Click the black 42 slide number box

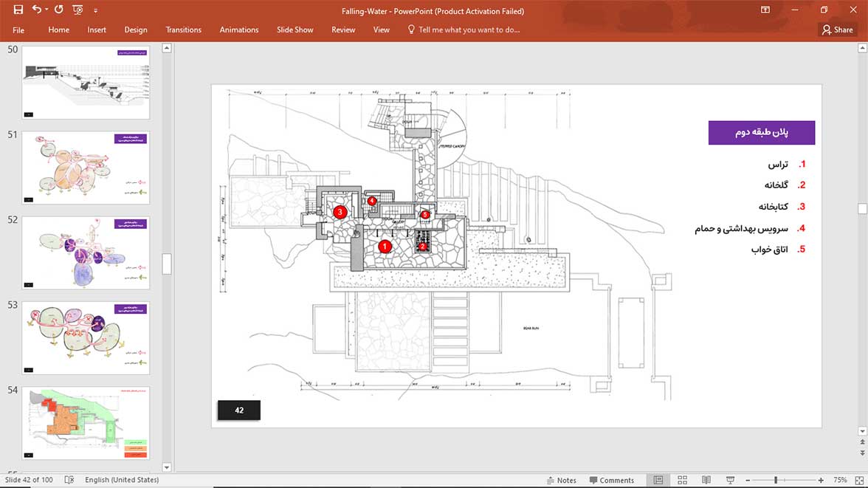(x=238, y=410)
